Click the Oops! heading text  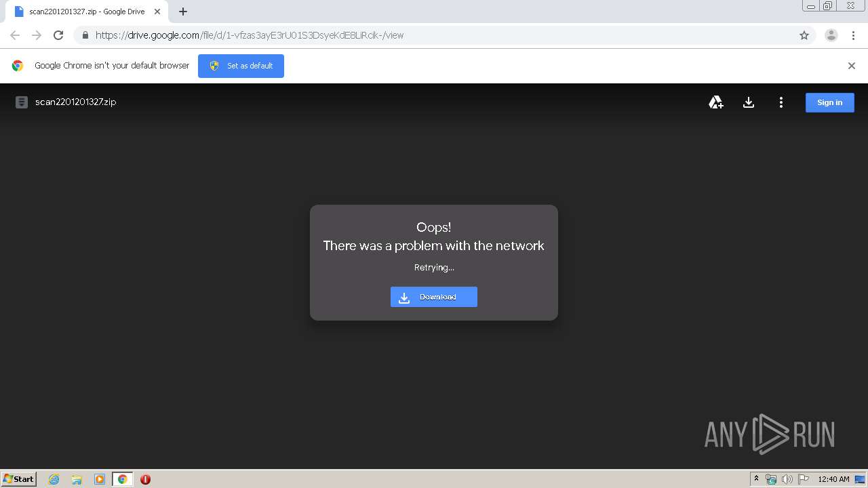tap(434, 227)
